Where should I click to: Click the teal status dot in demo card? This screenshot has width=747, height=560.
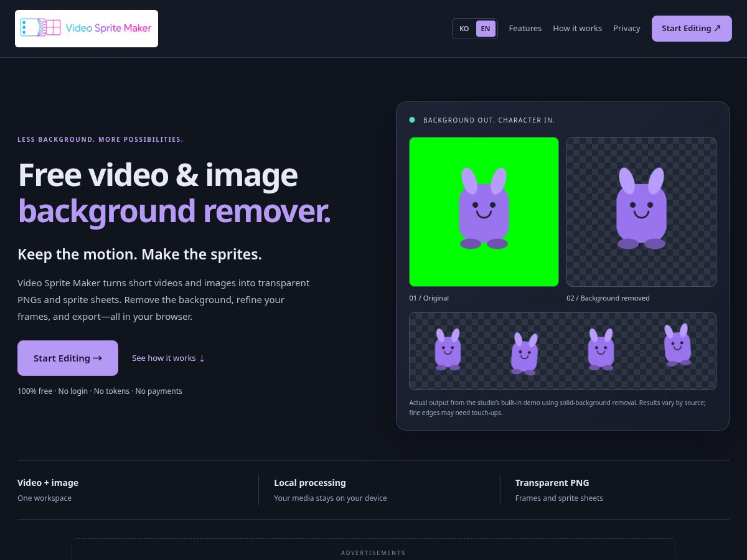click(412, 119)
